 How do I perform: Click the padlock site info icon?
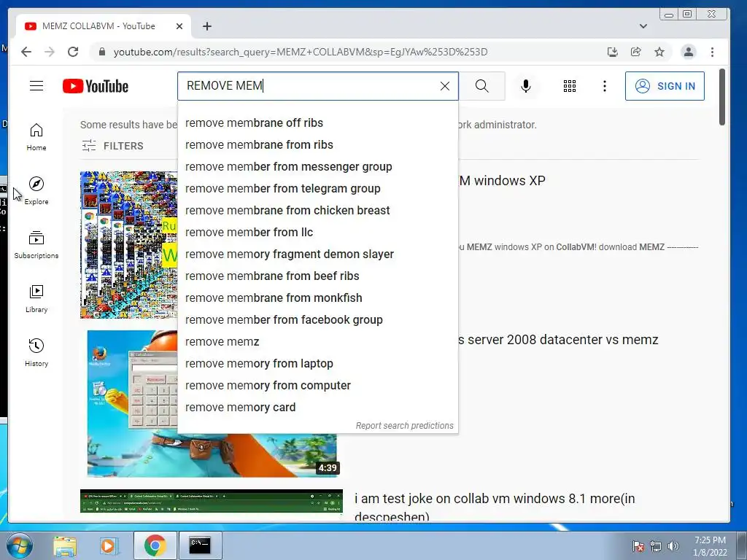[101, 52]
